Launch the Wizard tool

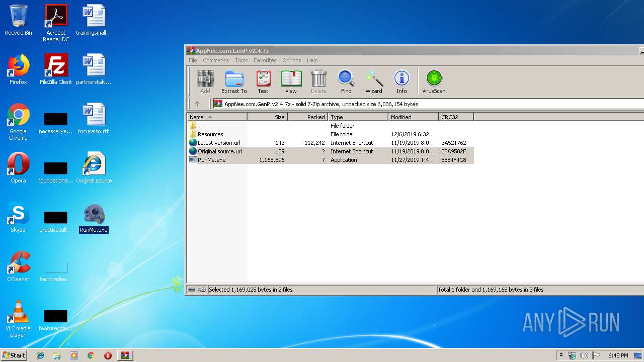coord(374,82)
